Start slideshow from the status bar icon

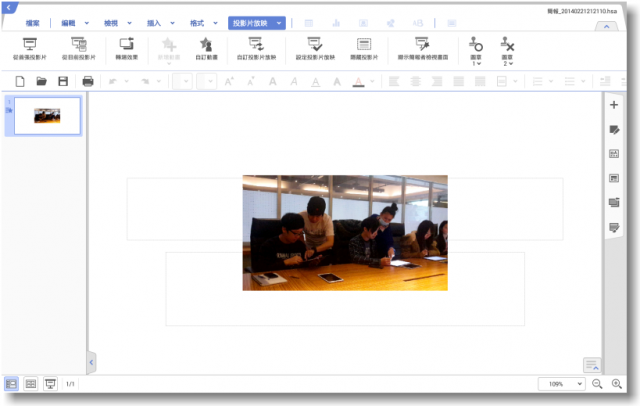point(50,384)
